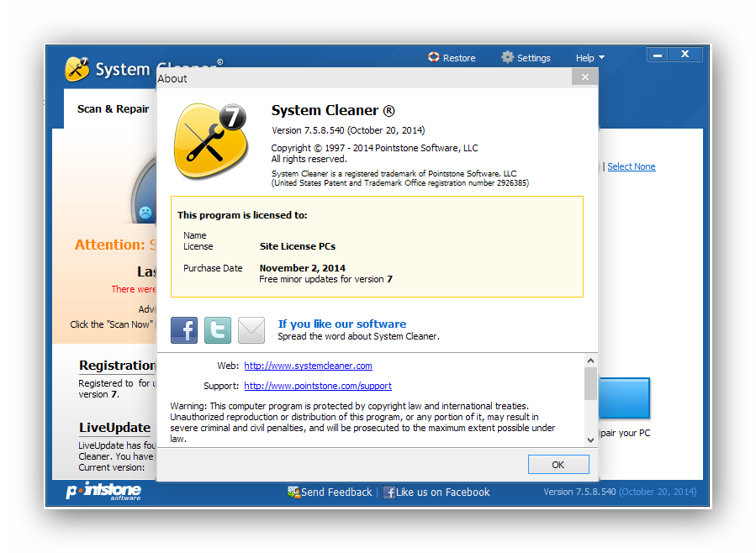Click the Select None link
Screen dimensions: 756x553
[x=632, y=166]
